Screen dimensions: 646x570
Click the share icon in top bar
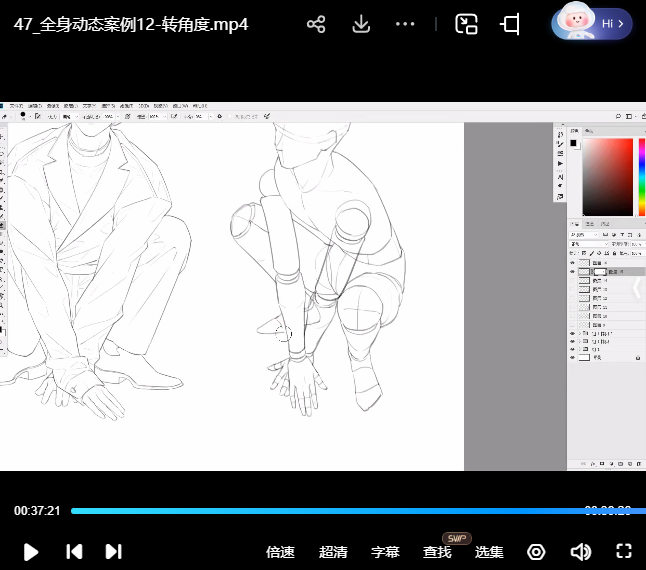pyautogui.click(x=316, y=25)
